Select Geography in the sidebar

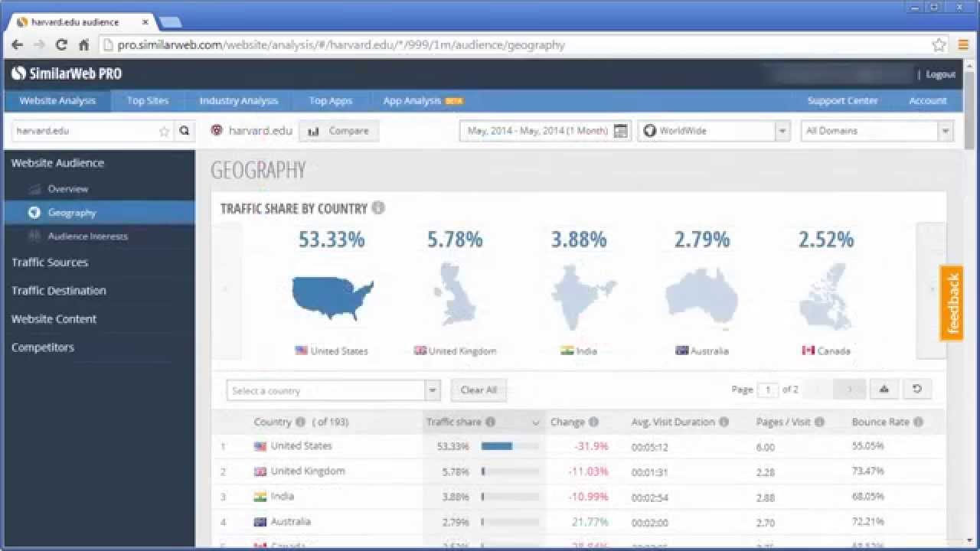pyautogui.click(x=100, y=213)
